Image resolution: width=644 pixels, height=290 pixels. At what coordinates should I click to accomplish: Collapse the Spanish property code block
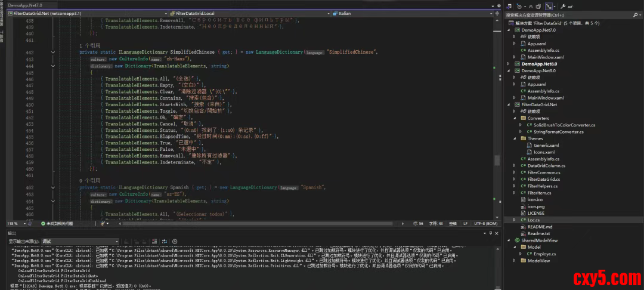52,187
